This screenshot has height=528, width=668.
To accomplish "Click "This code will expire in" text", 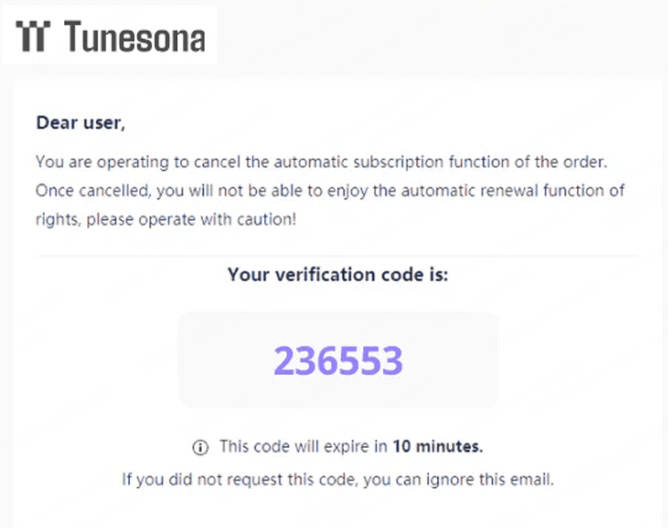I will [303, 446].
